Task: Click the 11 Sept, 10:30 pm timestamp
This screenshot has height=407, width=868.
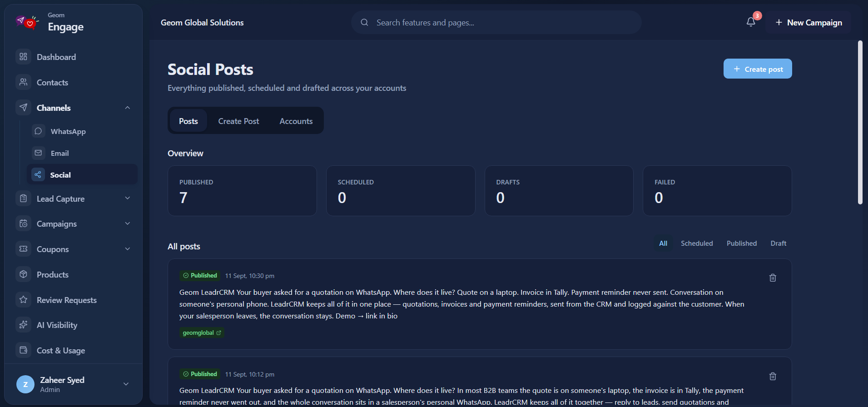Action: click(250, 276)
